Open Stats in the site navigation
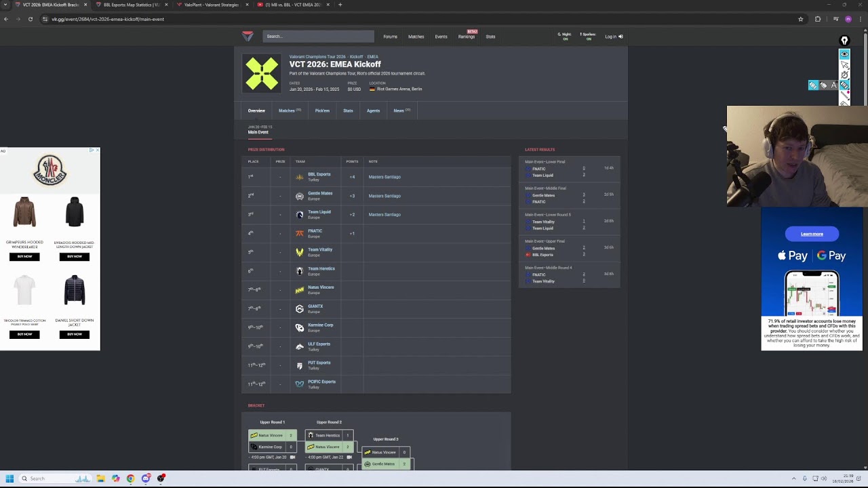Screen dimensions: 868x488 (490, 37)
